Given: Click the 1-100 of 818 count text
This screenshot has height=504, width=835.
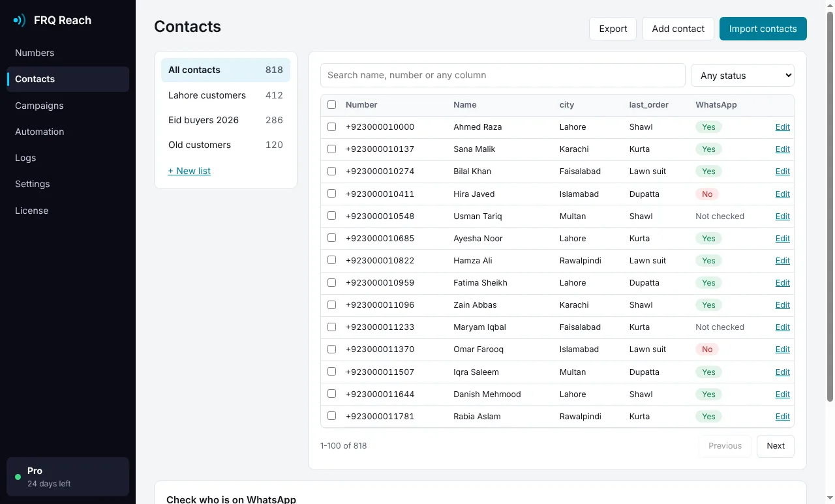Looking at the screenshot, I should click(x=343, y=446).
